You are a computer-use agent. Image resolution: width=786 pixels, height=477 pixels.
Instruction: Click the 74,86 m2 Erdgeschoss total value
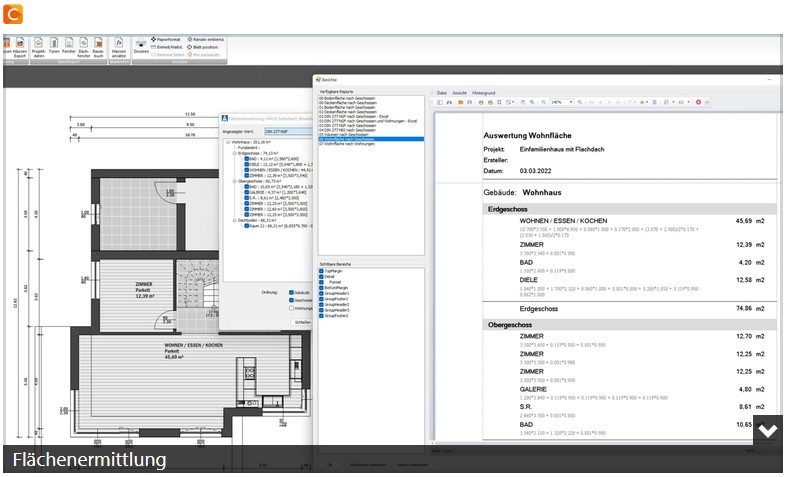tap(750, 309)
